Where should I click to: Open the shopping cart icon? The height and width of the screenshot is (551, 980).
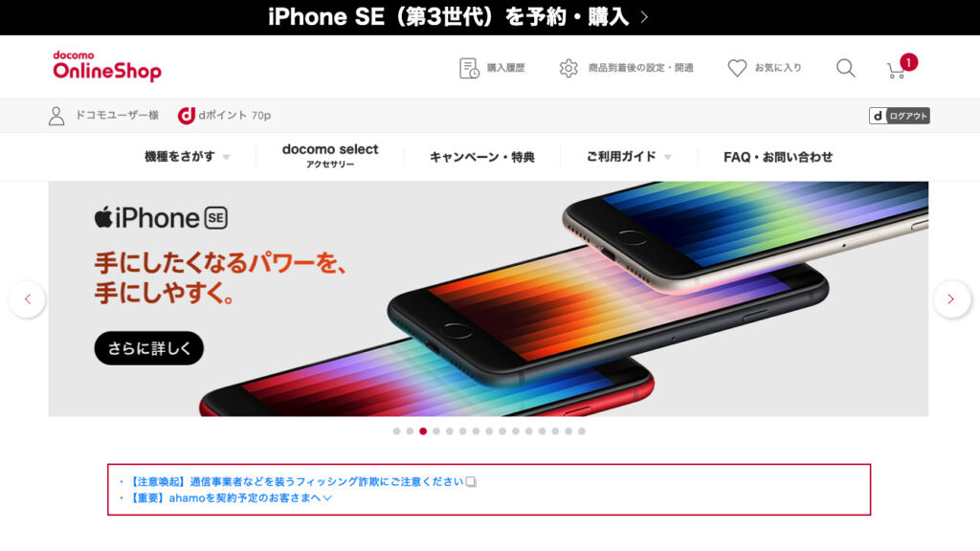(x=896, y=69)
